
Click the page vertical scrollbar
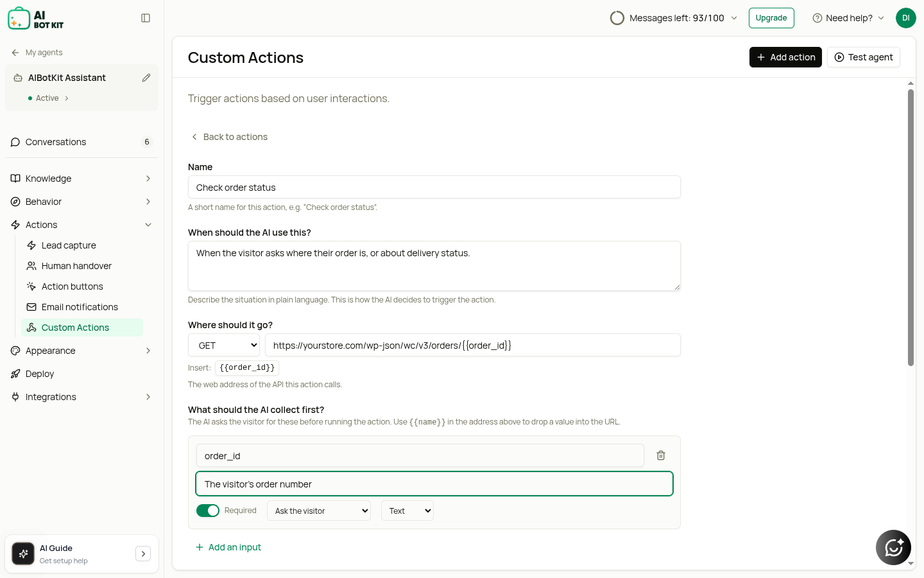(x=911, y=228)
